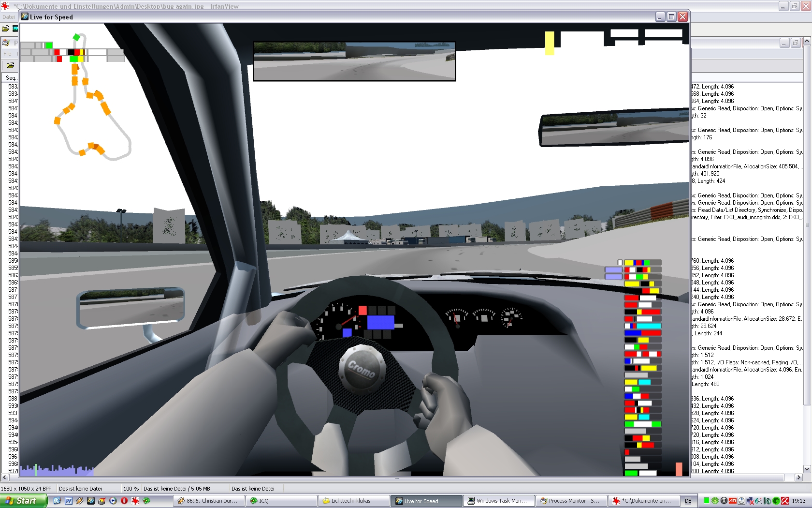Image resolution: width=812 pixels, height=508 pixels.
Task: Click the Live for Speed title bar icon
Action: (25, 16)
